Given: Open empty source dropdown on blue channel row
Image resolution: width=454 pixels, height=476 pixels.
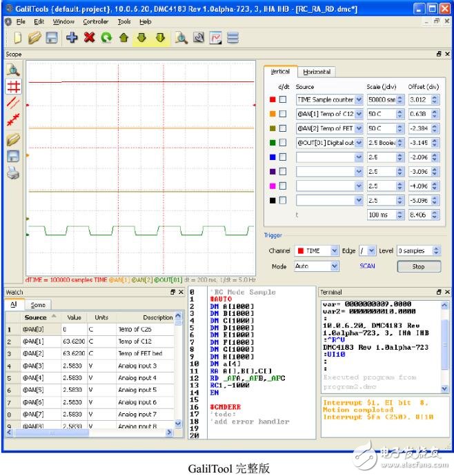Looking at the screenshot, I should point(359,157).
